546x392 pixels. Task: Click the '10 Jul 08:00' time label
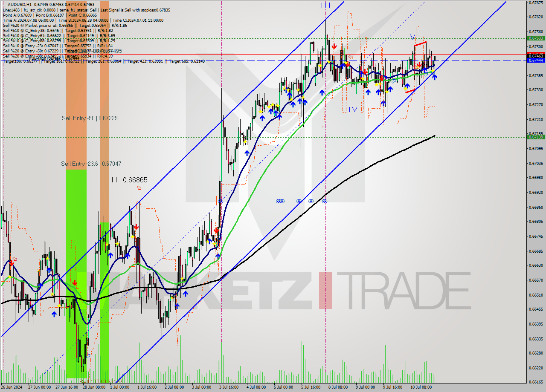pos(421,387)
